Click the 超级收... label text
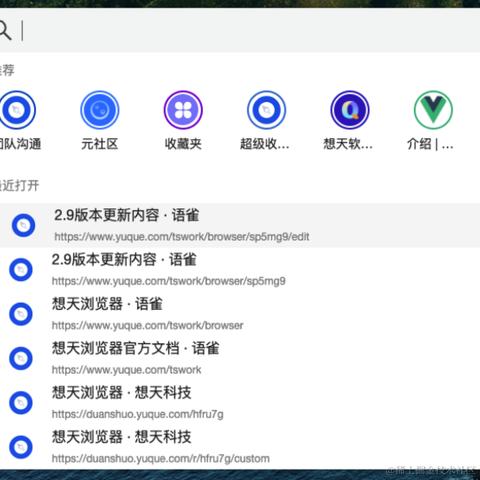Image resolution: width=480 pixels, height=480 pixels. tap(265, 144)
